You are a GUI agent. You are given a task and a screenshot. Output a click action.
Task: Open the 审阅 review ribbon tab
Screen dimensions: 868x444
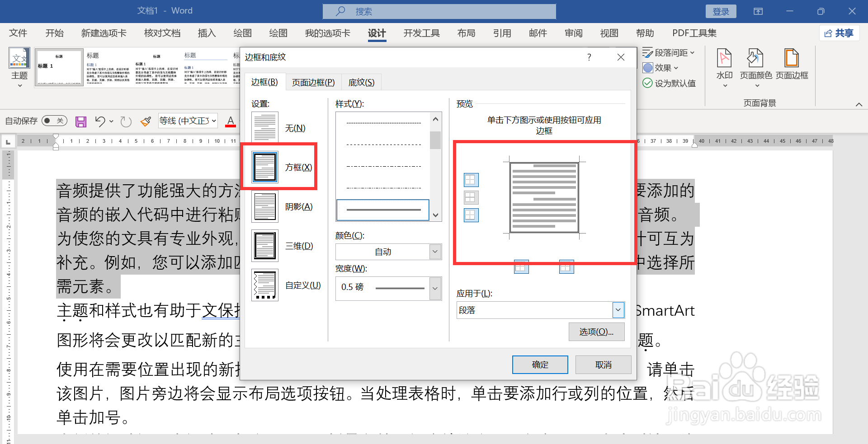pyautogui.click(x=574, y=33)
